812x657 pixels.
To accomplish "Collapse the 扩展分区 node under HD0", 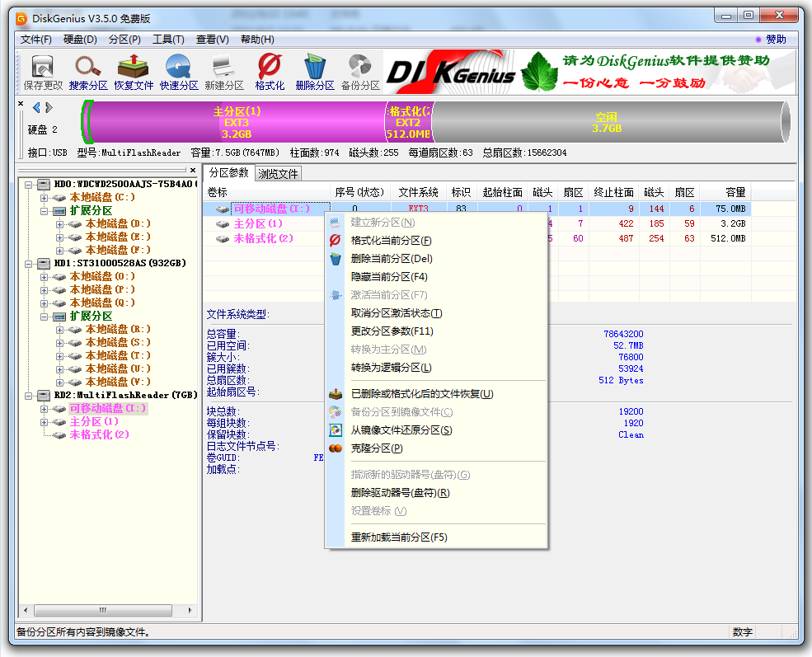I will pos(44,211).
